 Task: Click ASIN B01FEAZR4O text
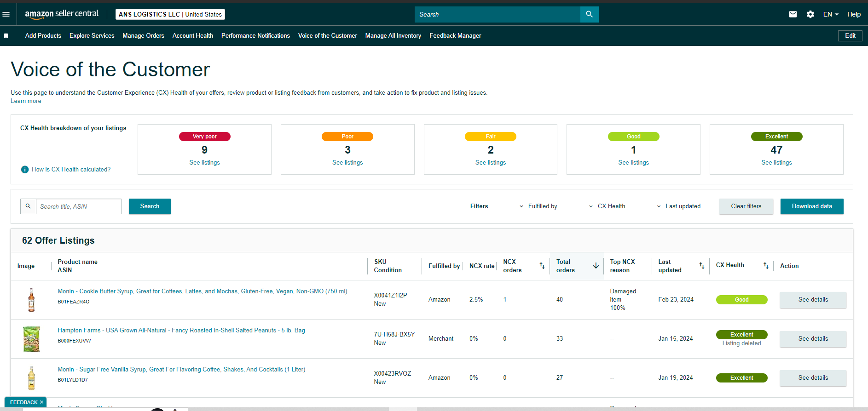[x=74, y=302]
